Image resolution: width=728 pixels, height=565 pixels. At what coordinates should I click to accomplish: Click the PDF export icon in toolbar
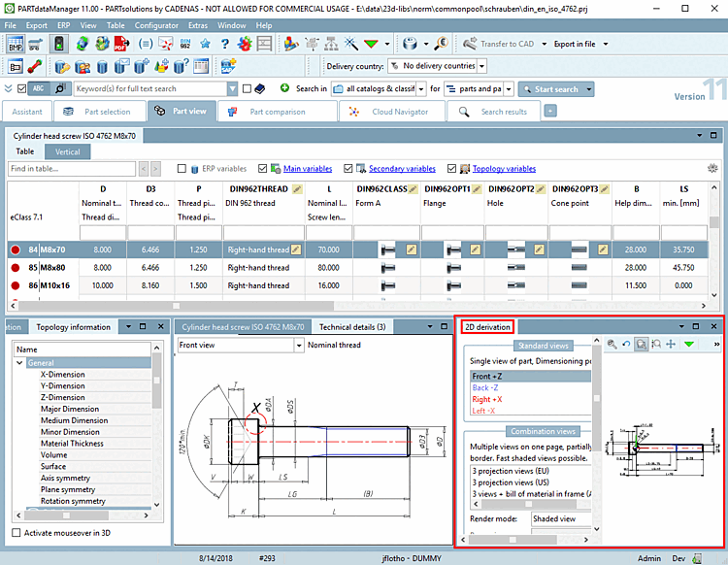[x=120, y=44]
